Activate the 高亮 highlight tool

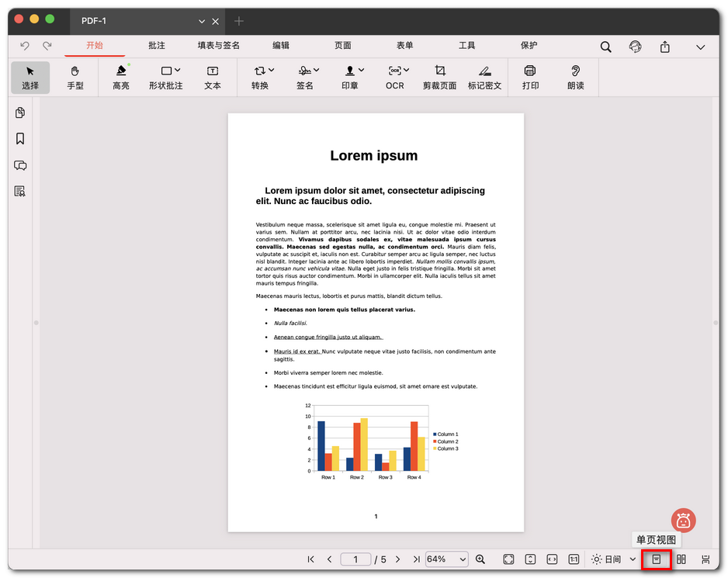[121, 78]
